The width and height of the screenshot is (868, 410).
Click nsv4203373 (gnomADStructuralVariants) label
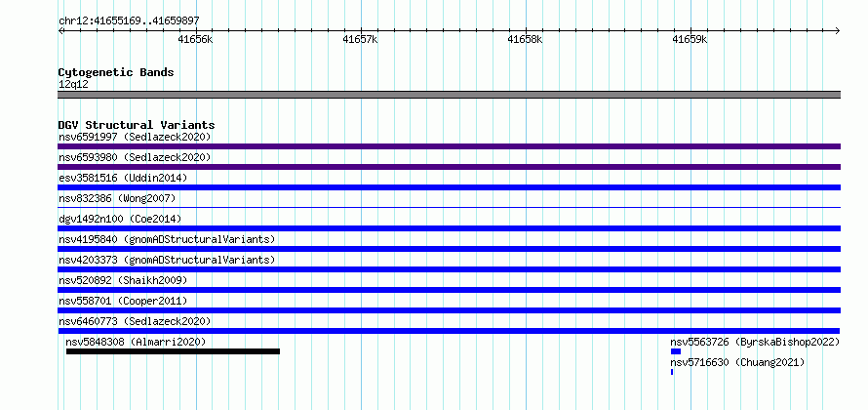pyautogui.click(x=167, y=260)
